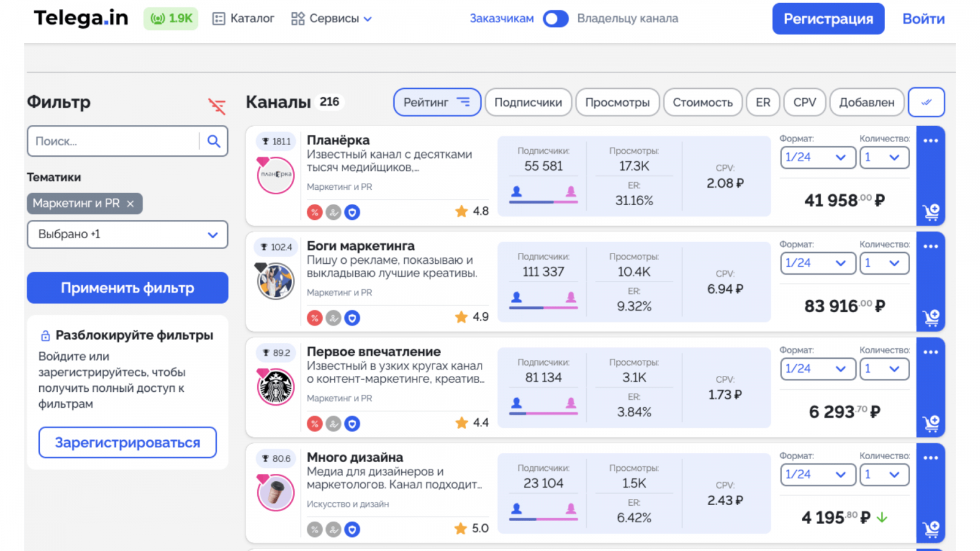Click the magnifier search icon in filter

click(x=214, y=141)
